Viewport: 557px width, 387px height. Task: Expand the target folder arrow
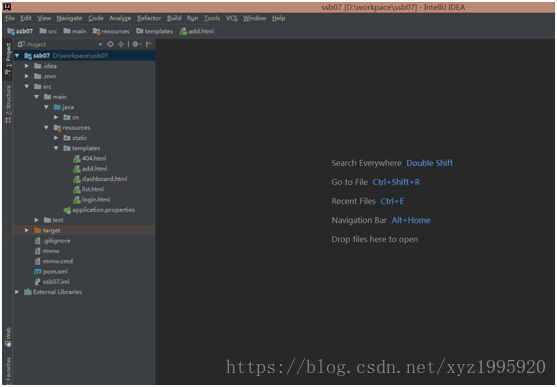click(27, 230)
